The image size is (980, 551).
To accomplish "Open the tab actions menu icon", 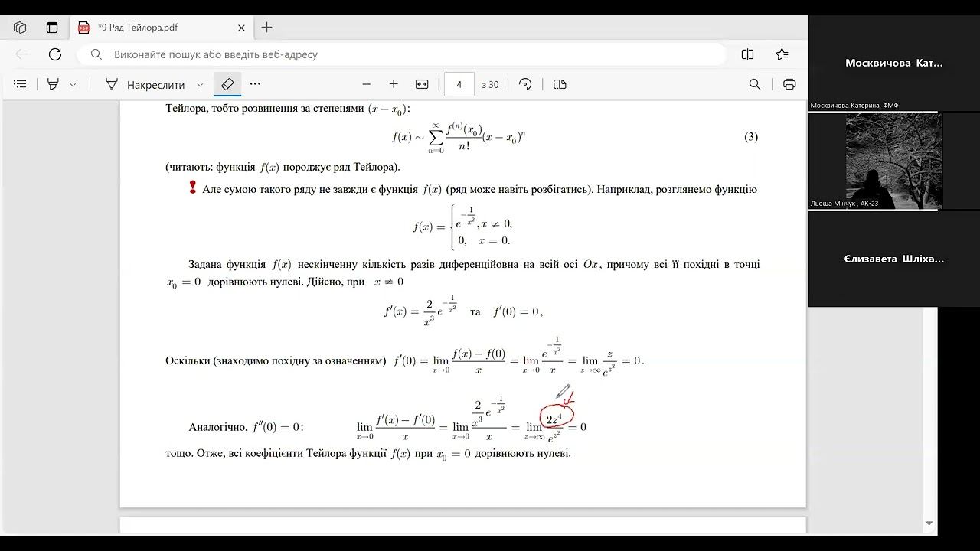I will coord(52,28).
